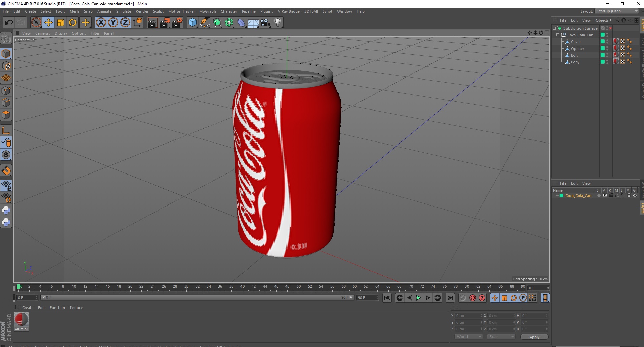This screenshot has width=644, height=347.
Task: Collapse the Coca_Cola_Can null object
Action: 558,35
